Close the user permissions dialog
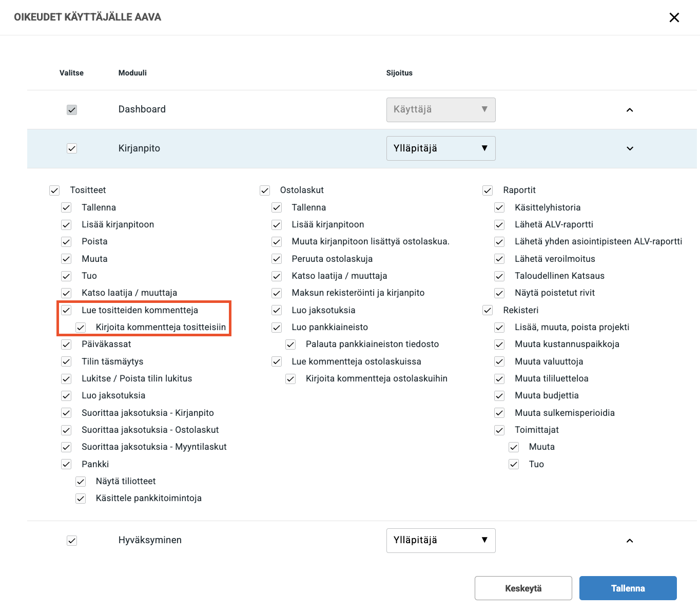The height and width of the screenshot is (612, 700). [674, 17]
